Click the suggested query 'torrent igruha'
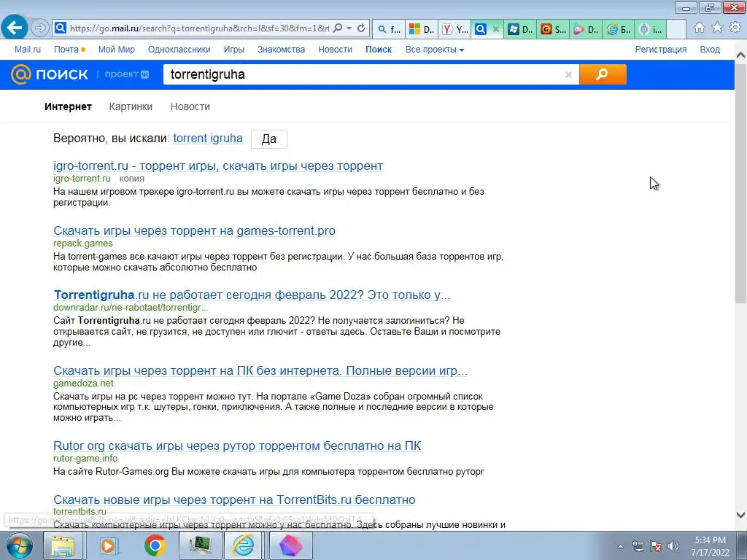Viewport: 747px width, 560px height. 208,139
